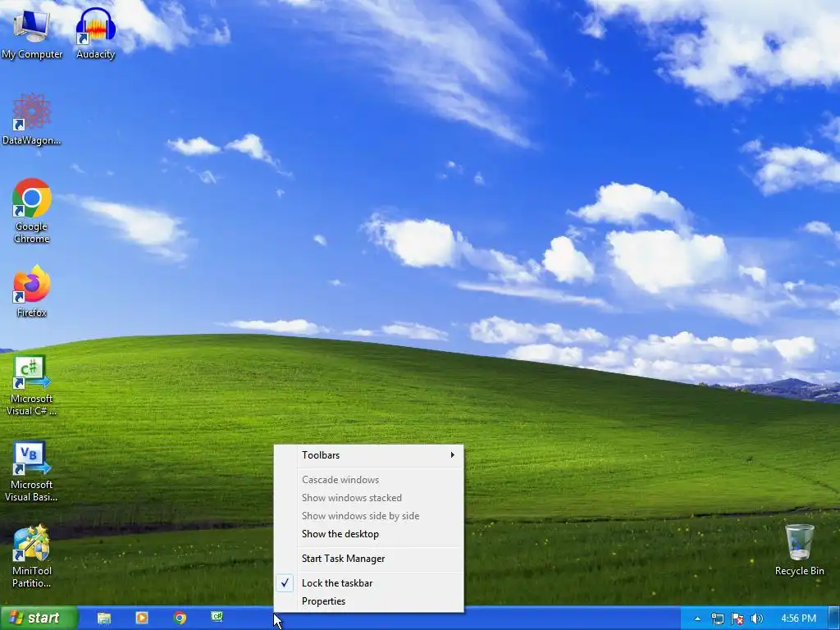840x630 pixels.
Task: Click the Action Center flag tray icon
Action: (737, 619)
